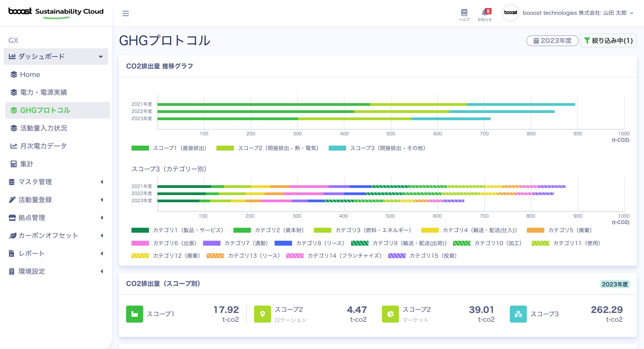The width and height of the screenshot is (644, 349).
Task: Click the スコープ2 ロケーション pin icon
Action: pos(263,314)
